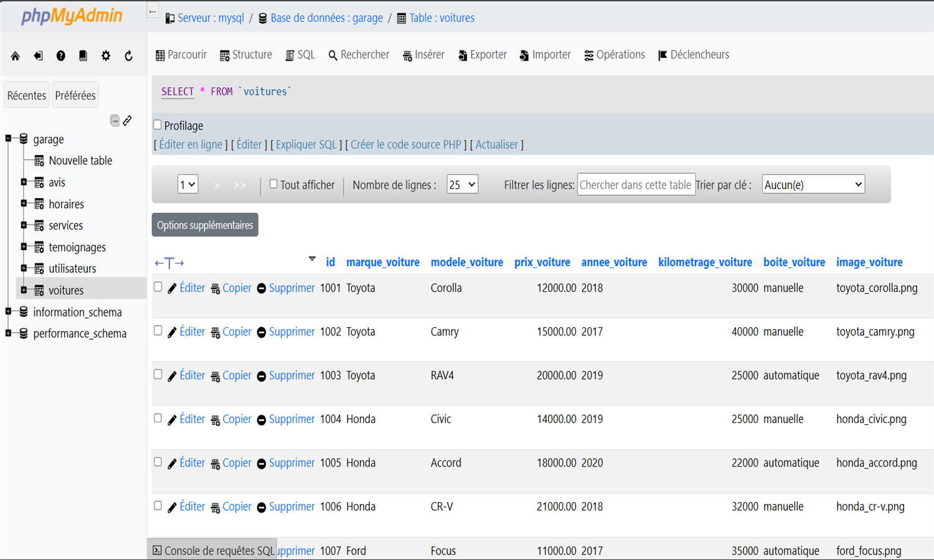Click the reload navigation panel icon
The height and width of the screenshot is (560, 934).
[128, 56]
